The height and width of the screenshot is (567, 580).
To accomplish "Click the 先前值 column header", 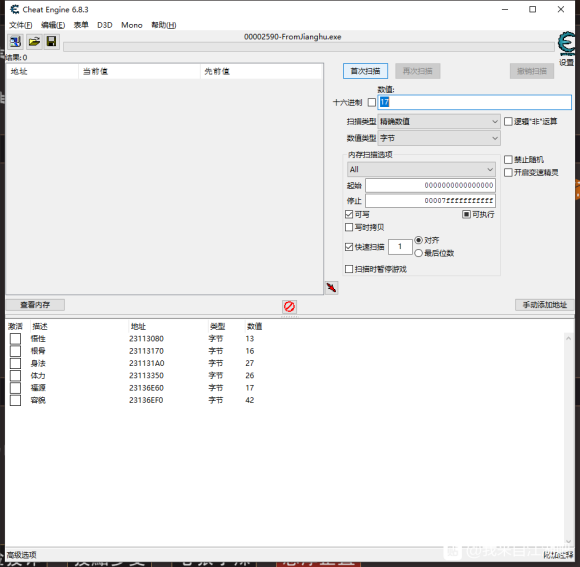I will click(261, 71).
